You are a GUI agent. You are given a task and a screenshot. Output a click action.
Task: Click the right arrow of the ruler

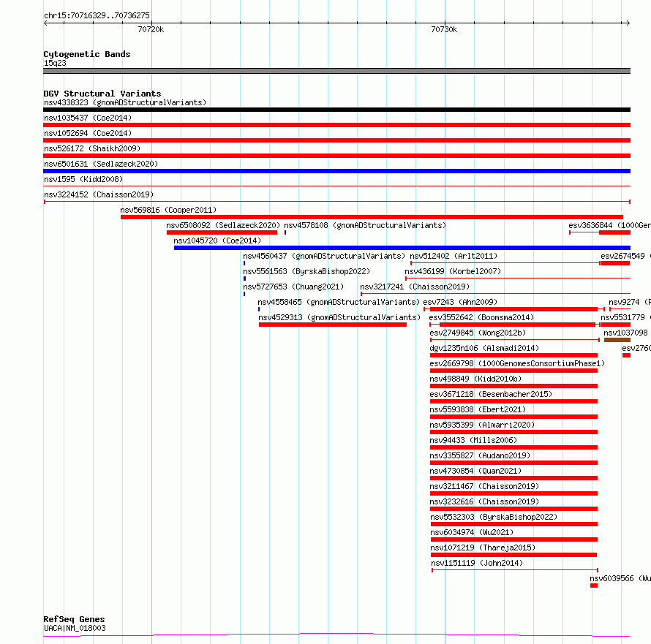click(x=628, y=23)
